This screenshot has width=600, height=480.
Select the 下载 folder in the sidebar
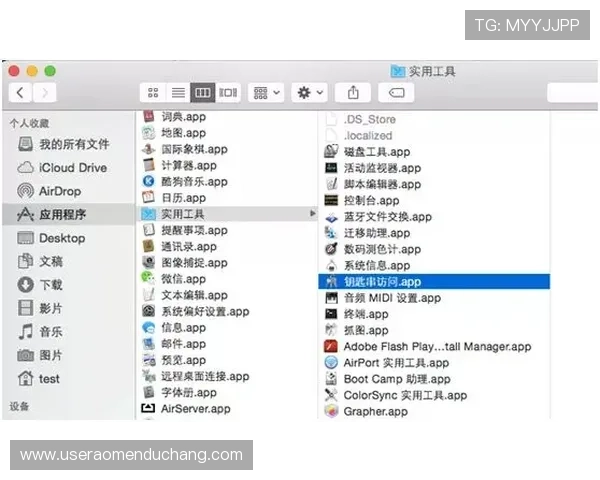(x=51, y=285)
